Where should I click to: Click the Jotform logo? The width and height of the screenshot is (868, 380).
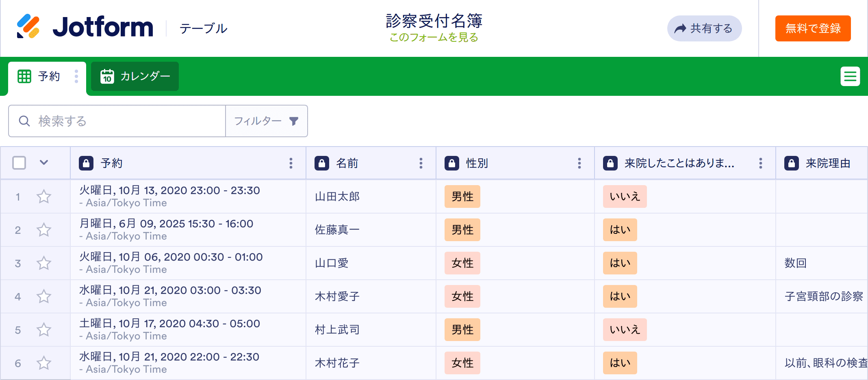click(85, 27)
